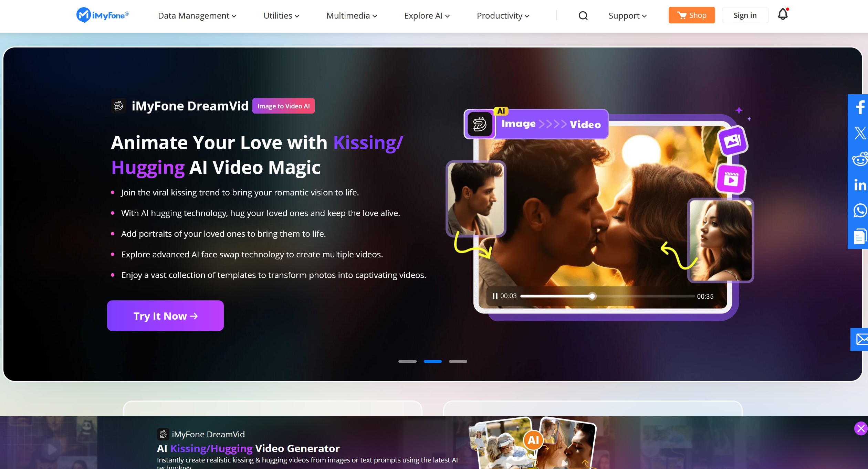The height and width of the screenshot is (469, 868).
Task: Go to the first carousel slide
Action: click(407, 361)
